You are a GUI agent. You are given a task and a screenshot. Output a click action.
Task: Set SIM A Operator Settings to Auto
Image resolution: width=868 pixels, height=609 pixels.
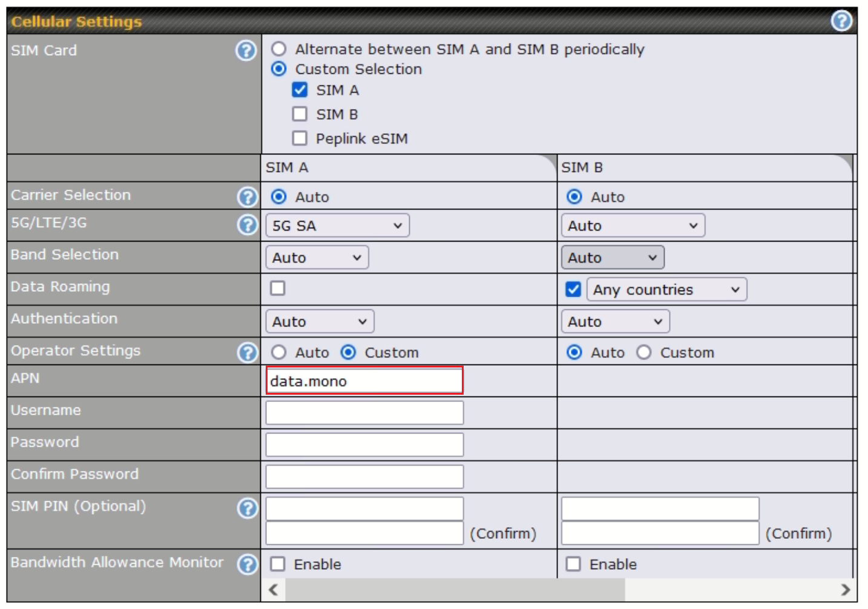279,352
